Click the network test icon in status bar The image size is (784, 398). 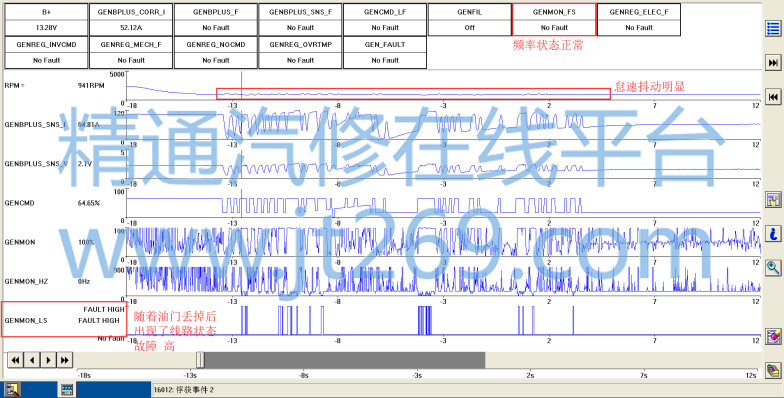12,390
